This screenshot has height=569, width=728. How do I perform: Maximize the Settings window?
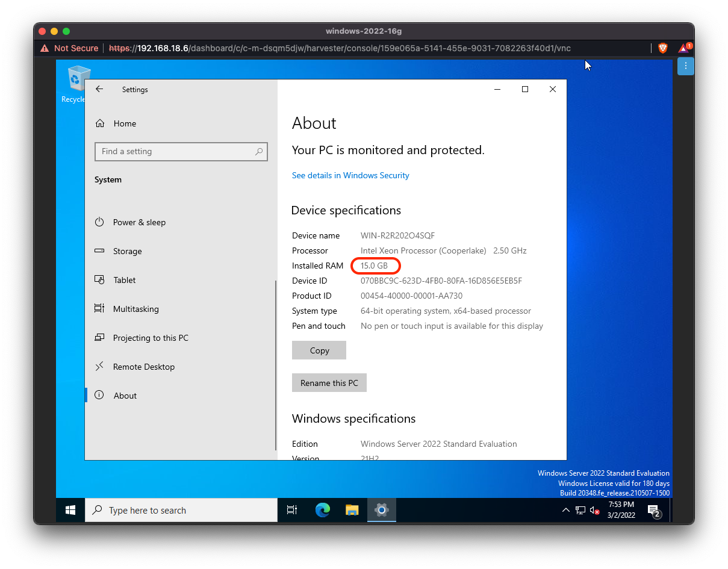click(525, 89)
